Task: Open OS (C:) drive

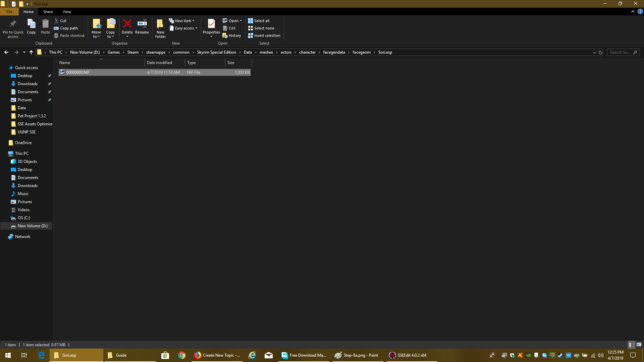Action: pyautogui.click(x=23, y=218)
